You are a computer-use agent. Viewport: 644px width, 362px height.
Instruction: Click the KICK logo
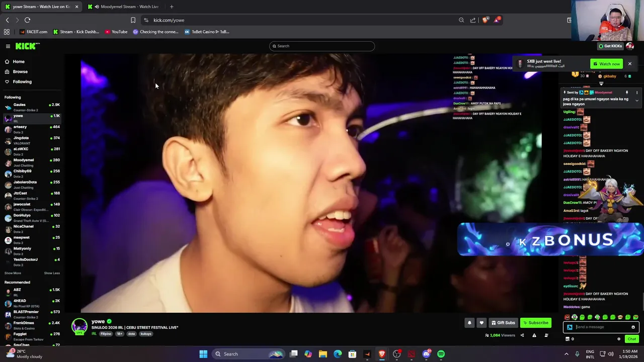pos(26,46)
